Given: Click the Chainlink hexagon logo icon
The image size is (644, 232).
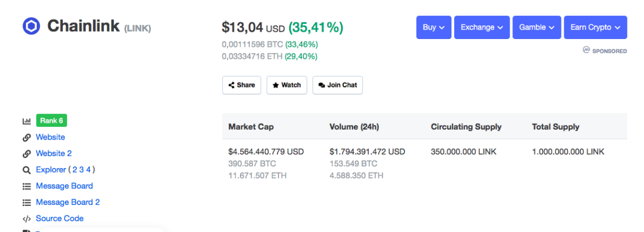Looking at the screenshot, I should click(31, 27).
